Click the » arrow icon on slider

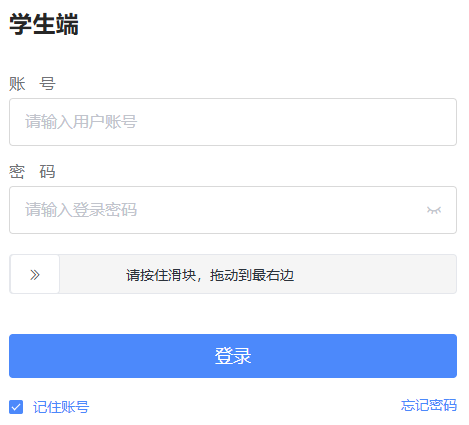point(35,275)
